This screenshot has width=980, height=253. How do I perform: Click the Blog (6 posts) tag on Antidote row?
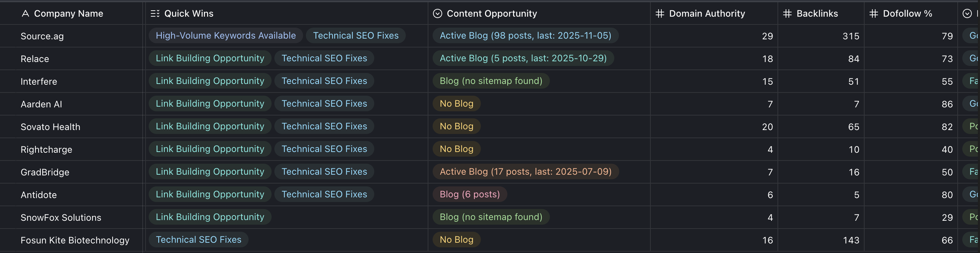(x=469, y=194)
